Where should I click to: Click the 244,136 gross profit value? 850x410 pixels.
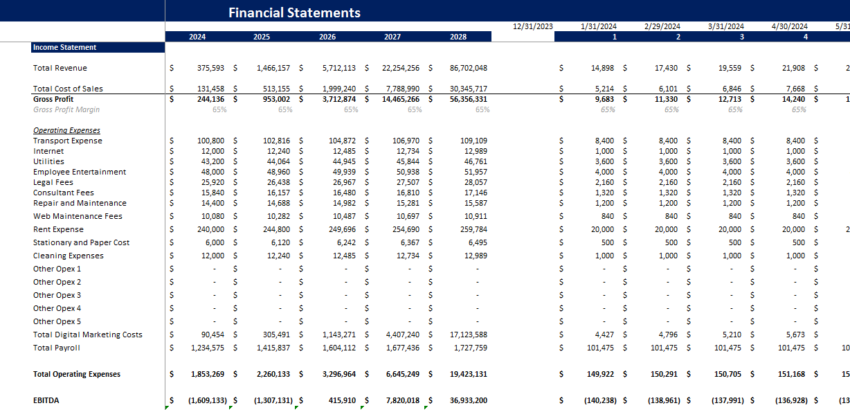pos(211,99)
